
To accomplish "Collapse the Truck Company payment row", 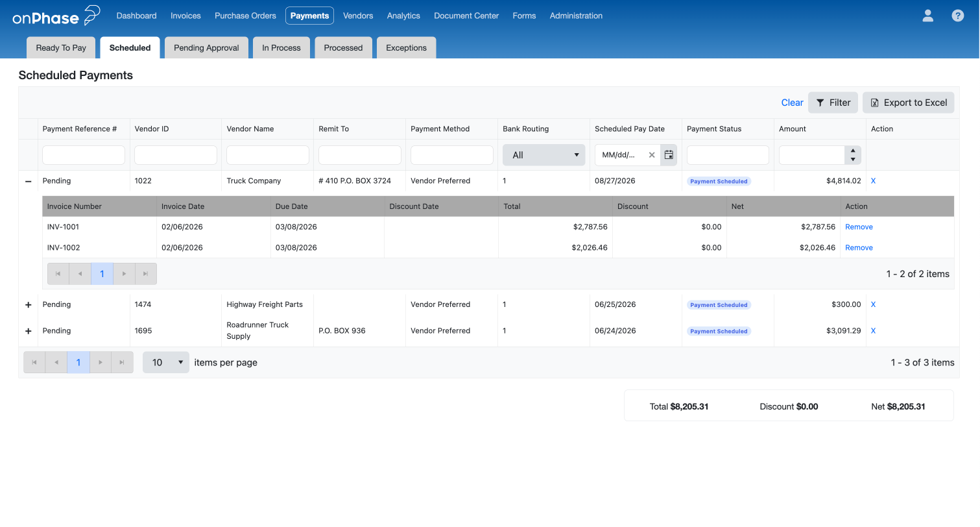I will pyautogui.click(x=28, y=181).
